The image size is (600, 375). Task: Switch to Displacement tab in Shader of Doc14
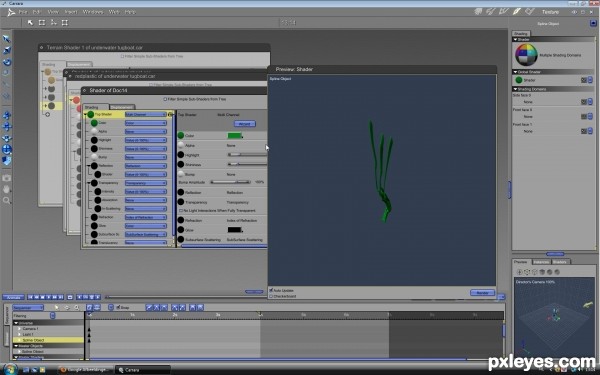pyautogui.click(x=122, y=107)
